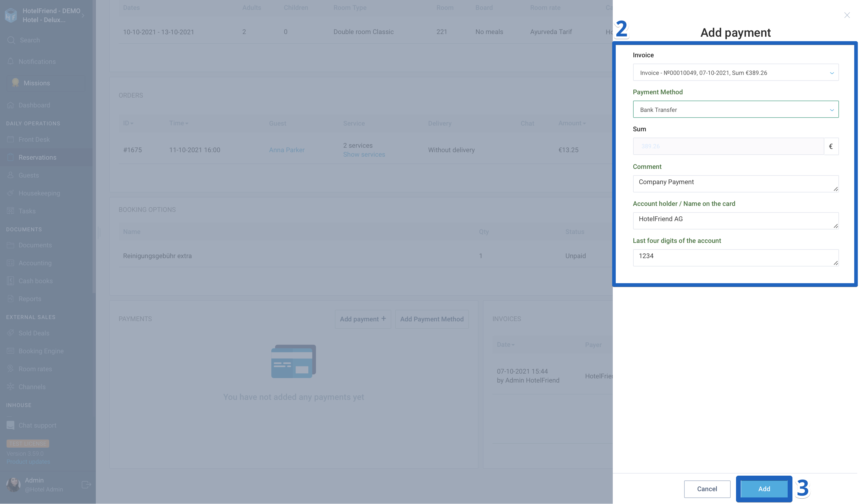Close the Add payment dialog

click(x=847, y=15)
